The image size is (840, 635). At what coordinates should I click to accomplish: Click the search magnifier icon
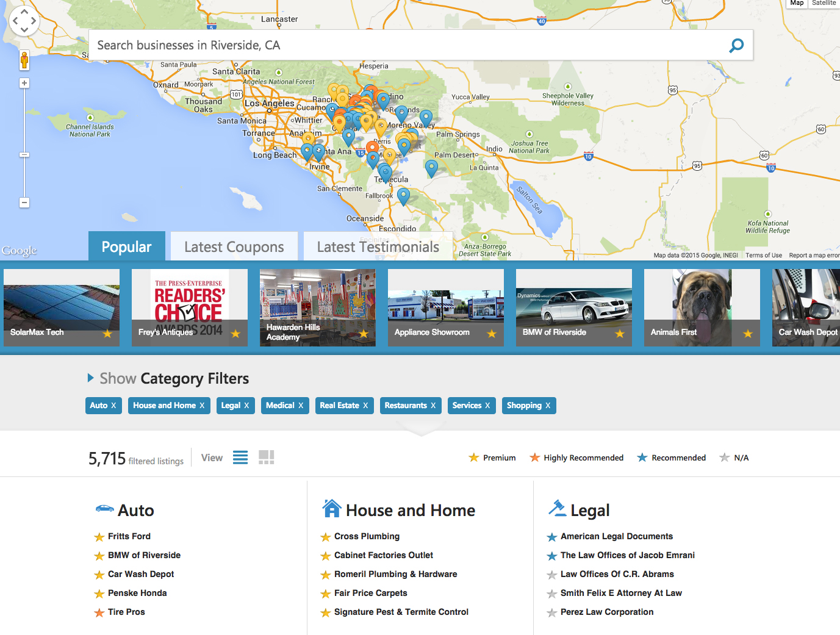736,45
